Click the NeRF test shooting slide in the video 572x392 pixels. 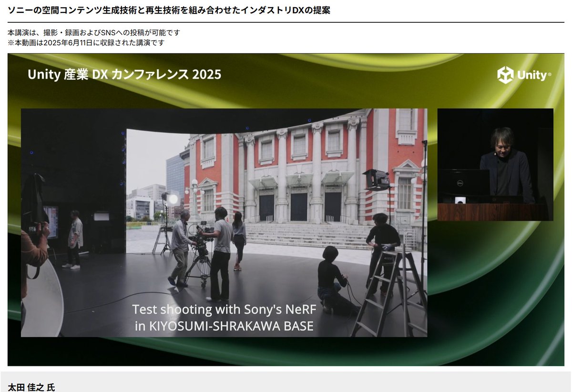tap(224, 222)
